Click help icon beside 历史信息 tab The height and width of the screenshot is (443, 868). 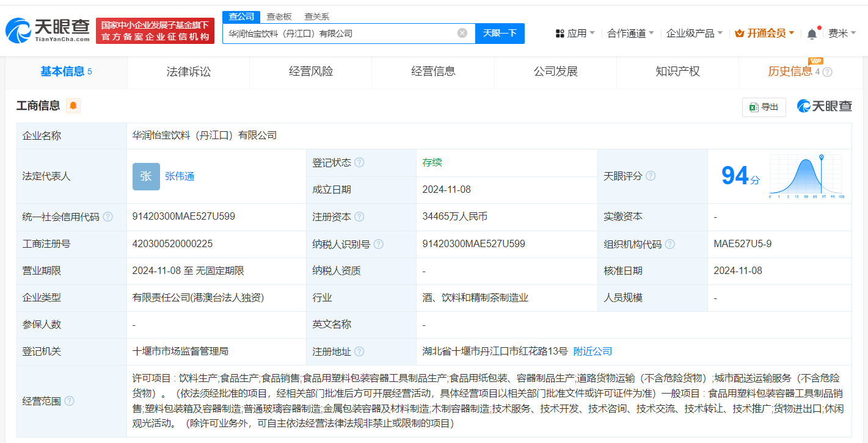pyautogui.click(x=828, y=72)
